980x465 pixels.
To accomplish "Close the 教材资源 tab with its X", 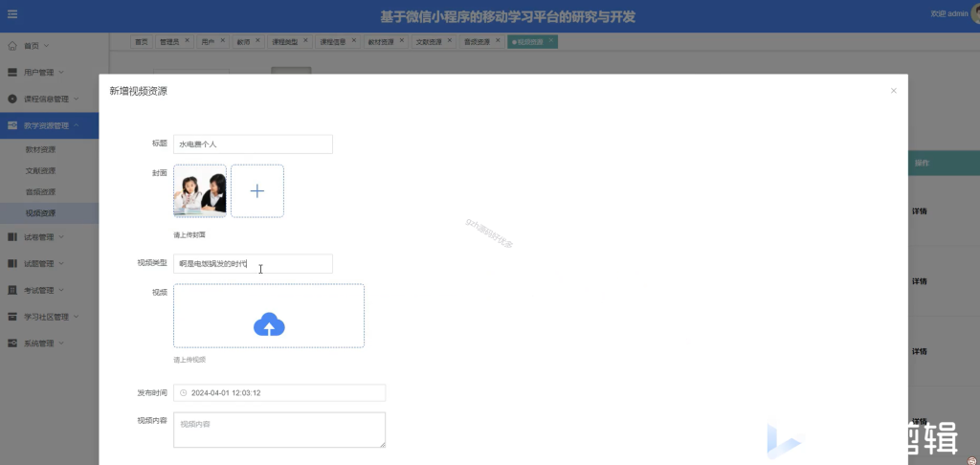I will pos(402,40).
